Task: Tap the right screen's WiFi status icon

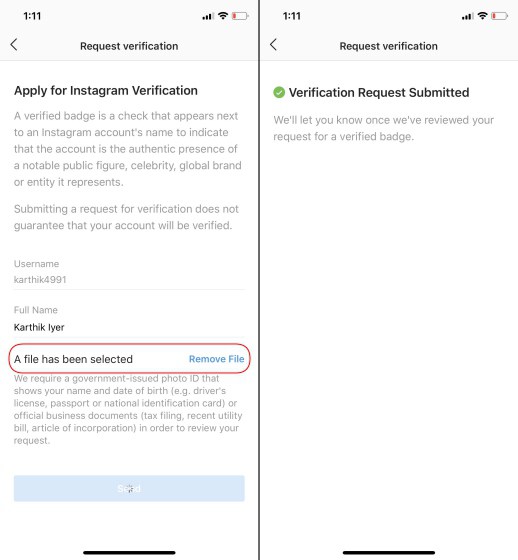Action: (482, 16)
